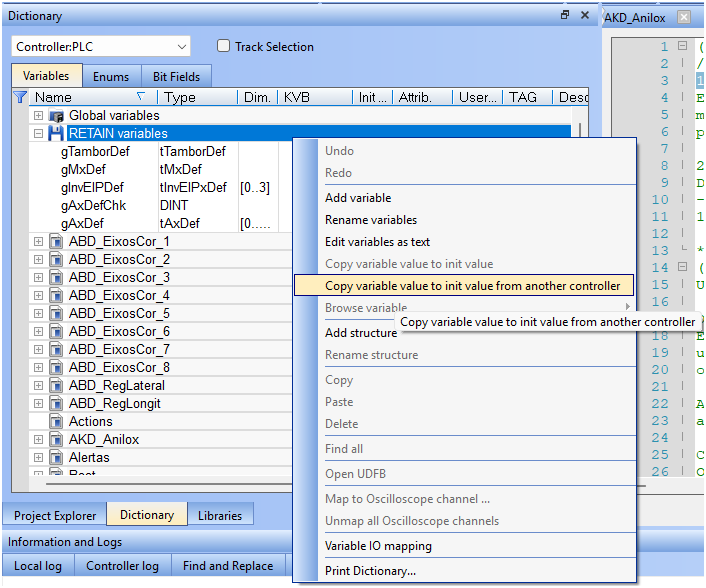Image resolution: width=706 pixels, height=588 pixels.
Task: Click the sort arrow in Name column header
Action: [141, 96]
